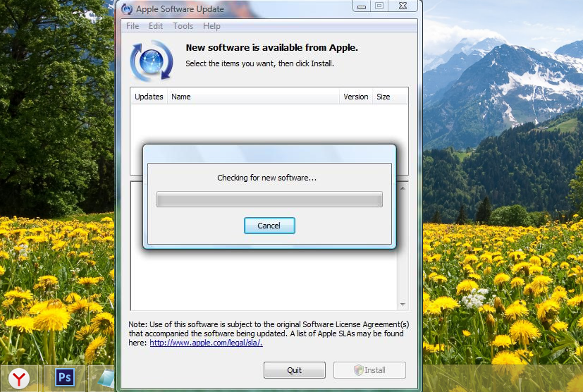Close the Apple Software Update window
The image size is (583, 392).
click(x=402, y=6)
